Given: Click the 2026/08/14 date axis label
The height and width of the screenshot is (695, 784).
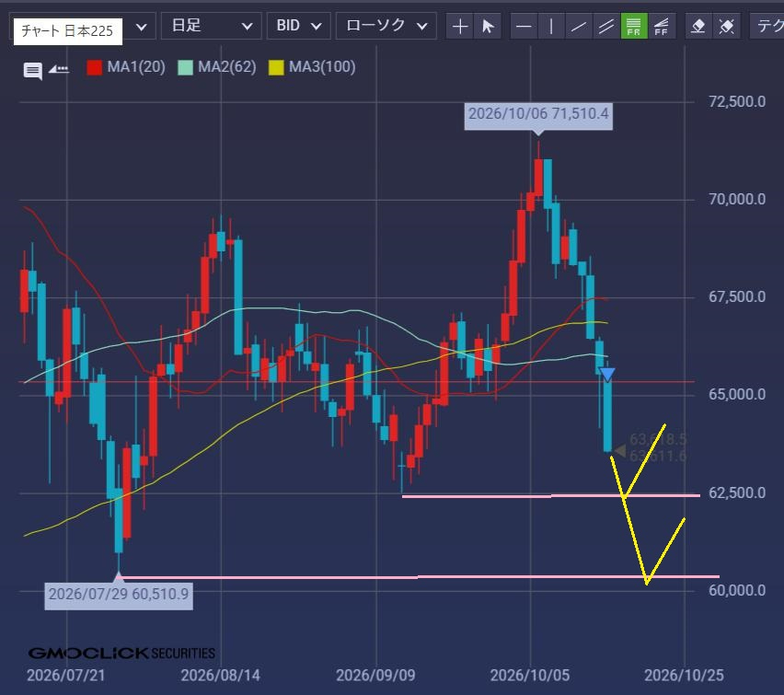Looking at the screenshot, I should pyautogui.click(x=221, y=676).
